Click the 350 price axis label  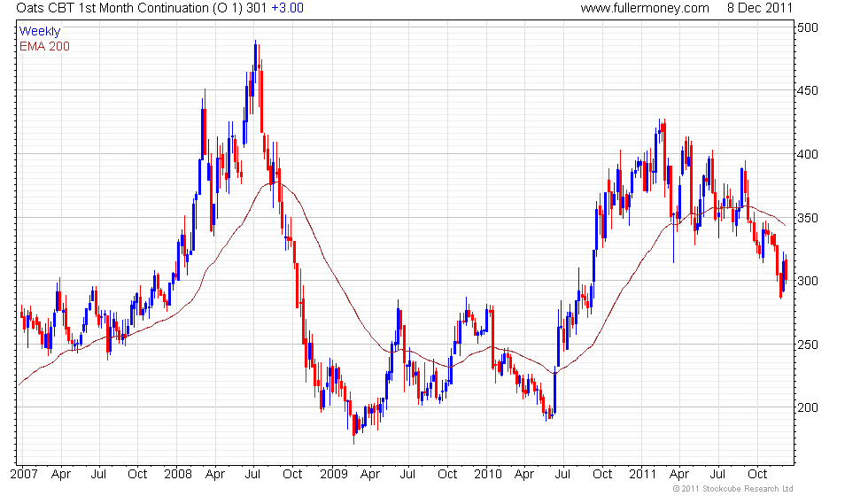[x=807, y=218]
